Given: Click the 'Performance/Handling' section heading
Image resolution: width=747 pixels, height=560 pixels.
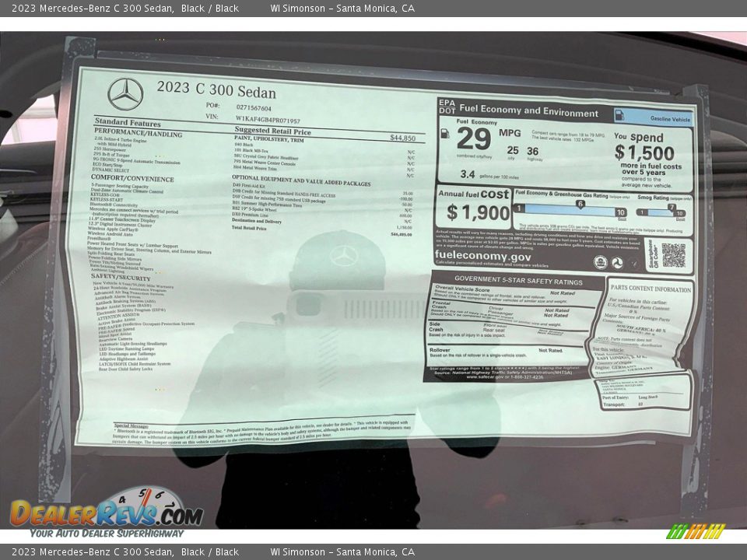Looking at the screenshot, I should pyautogui.click(x=139, y=133).
